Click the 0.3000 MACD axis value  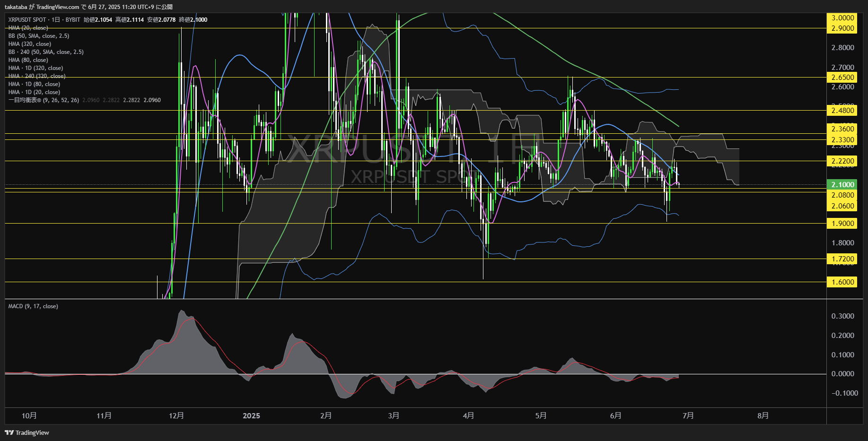point(843,316)
